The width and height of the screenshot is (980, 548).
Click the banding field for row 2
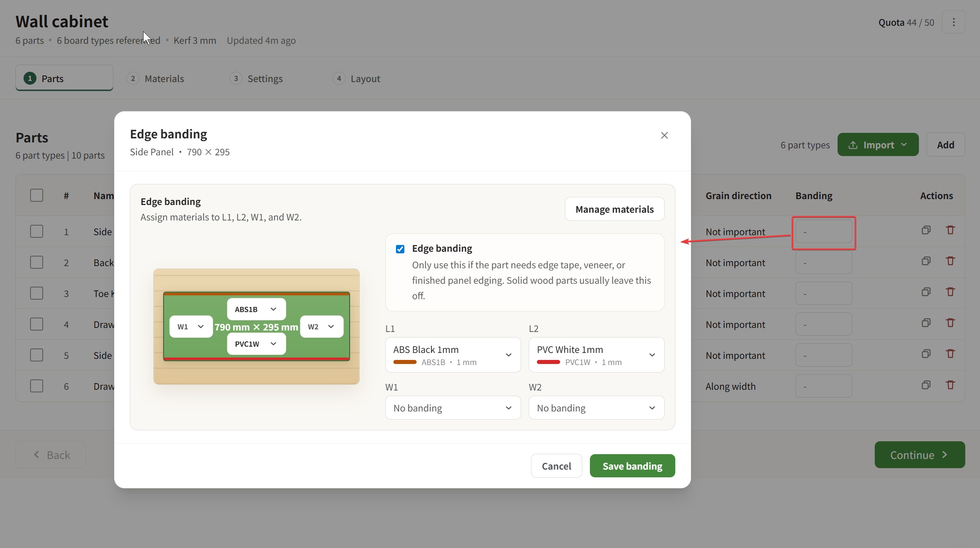tap(823, 262)
